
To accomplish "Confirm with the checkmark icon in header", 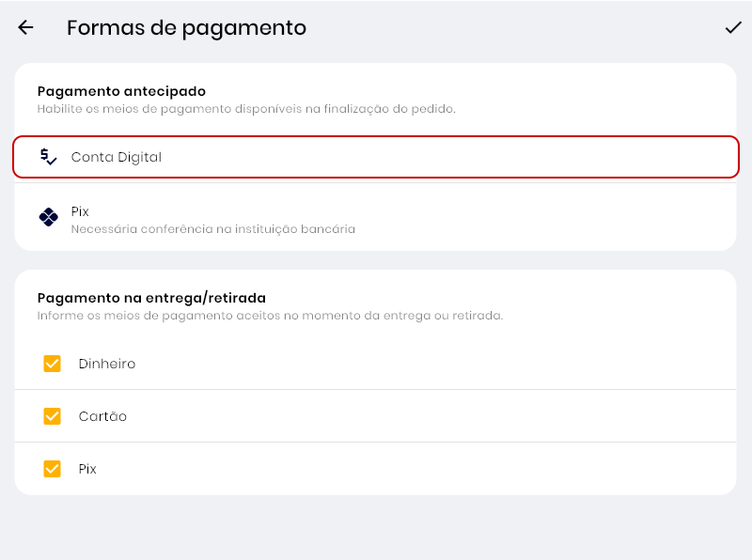I will (733, 28).
